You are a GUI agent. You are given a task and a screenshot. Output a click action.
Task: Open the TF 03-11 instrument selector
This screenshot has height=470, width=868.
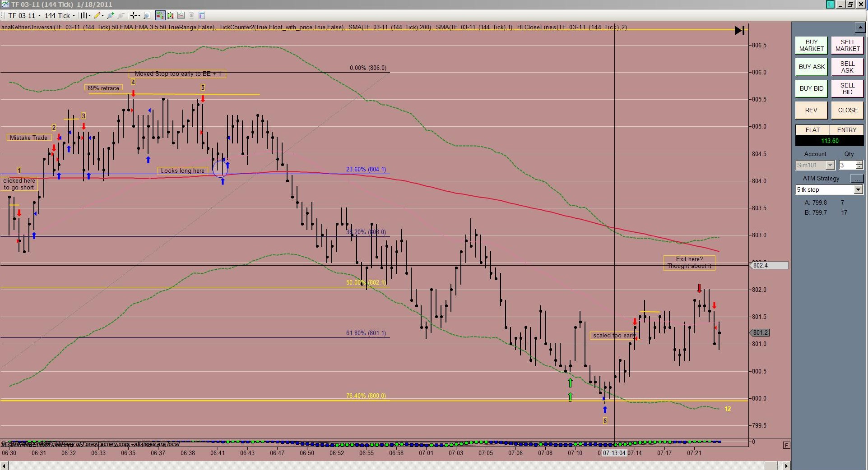(x=24, y=15)
